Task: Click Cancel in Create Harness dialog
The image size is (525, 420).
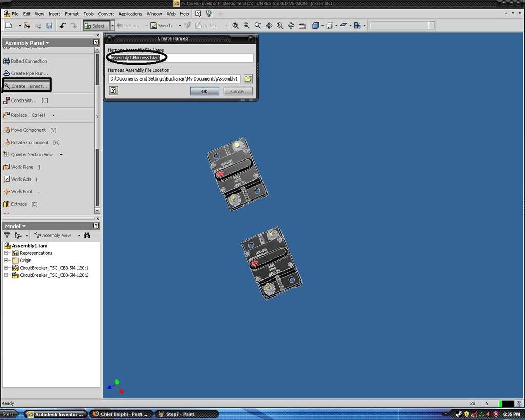Action: pyautogui.click(x=238, y=91)
